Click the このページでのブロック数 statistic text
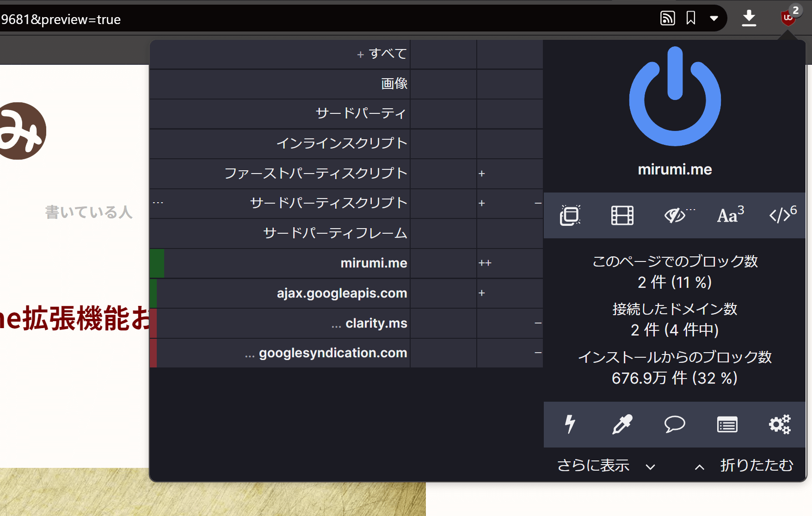 coord(675,261)
